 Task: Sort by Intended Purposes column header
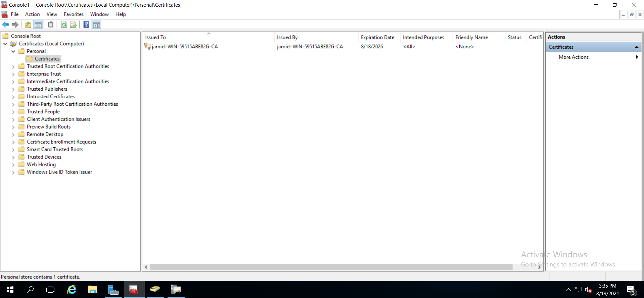click(426, 37)
